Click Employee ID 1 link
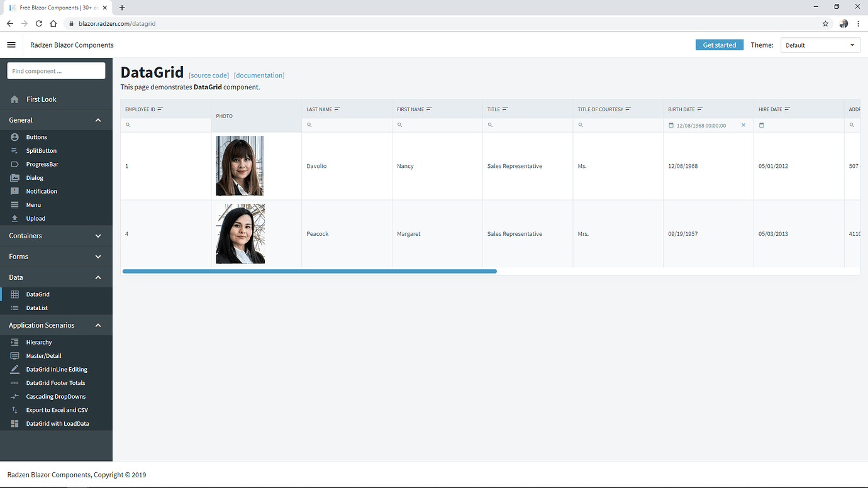Viewport: 868px width, 488px height. coord(127,166)
